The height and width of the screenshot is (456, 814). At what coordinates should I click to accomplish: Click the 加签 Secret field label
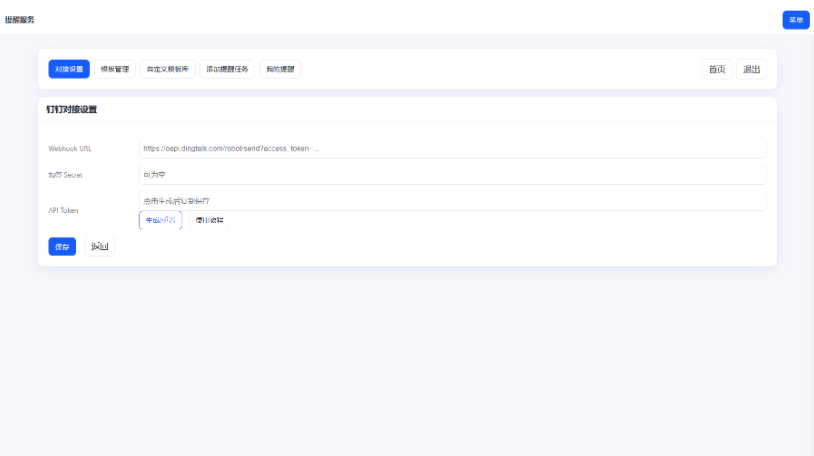(x=65, y=175)
